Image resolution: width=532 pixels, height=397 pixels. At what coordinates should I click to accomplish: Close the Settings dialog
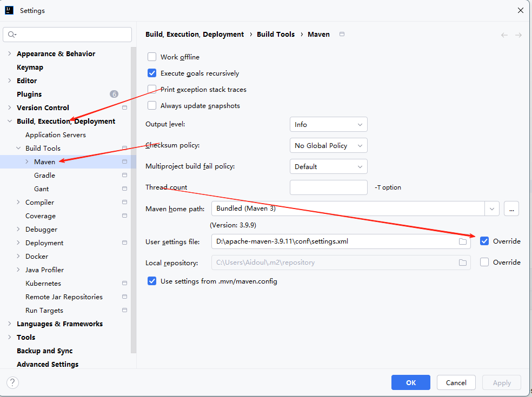tap(521, 10)
